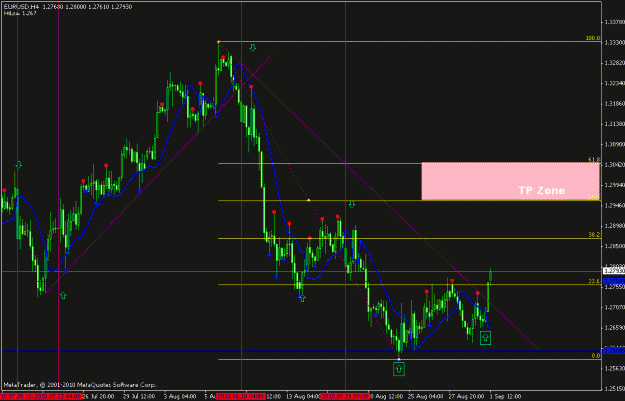Select the TP Zone label in the pink rectangle

pyautogui.click(x=541, y=191)
